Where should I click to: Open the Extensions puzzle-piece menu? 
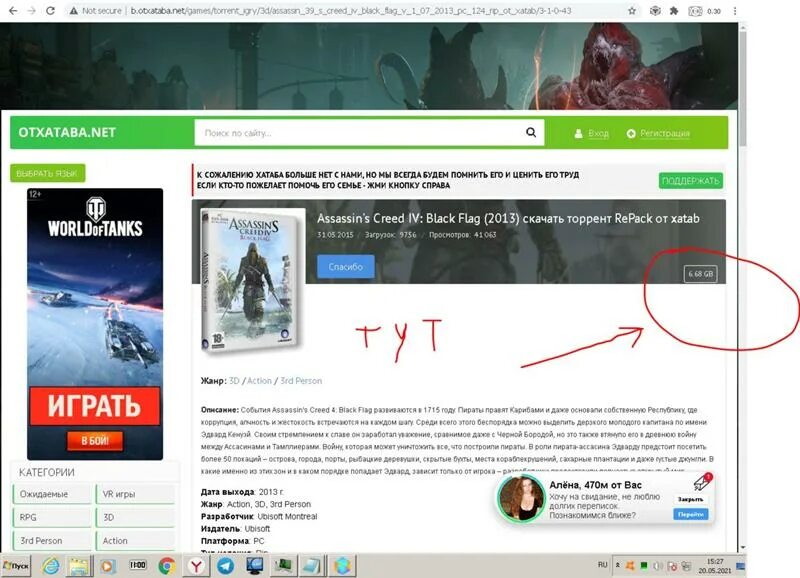tap(674, 11)
